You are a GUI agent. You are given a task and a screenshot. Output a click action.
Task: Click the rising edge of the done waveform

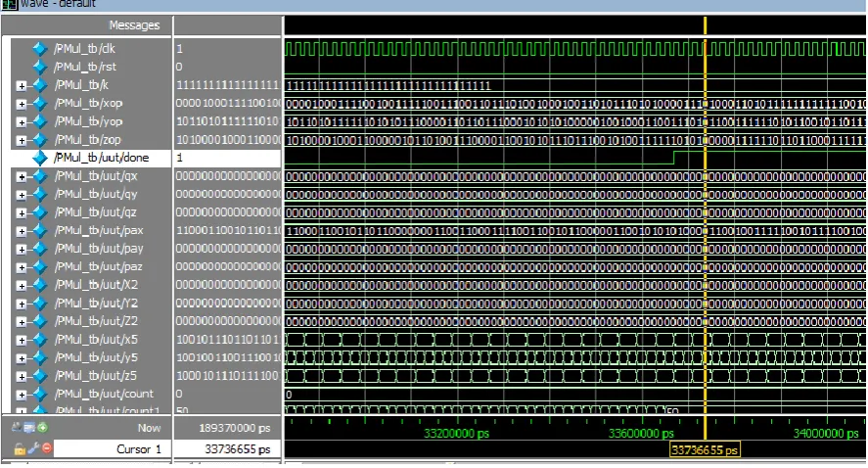673,158
